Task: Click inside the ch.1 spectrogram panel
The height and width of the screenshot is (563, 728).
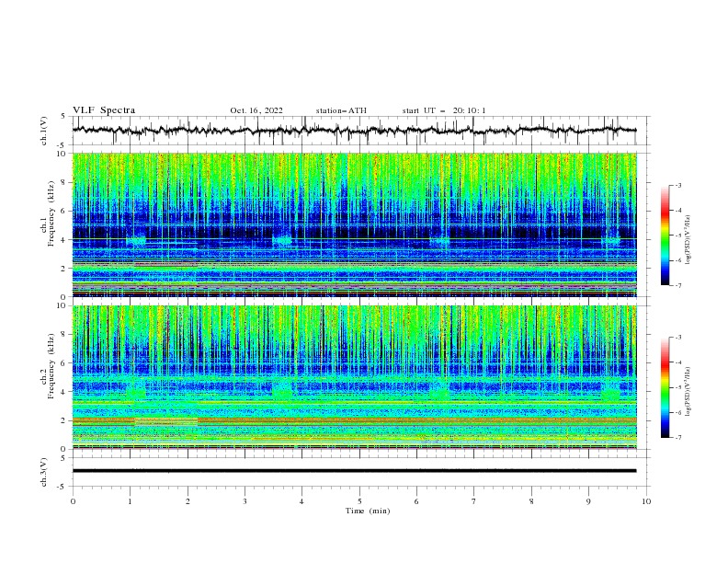Action: point(354,224)
